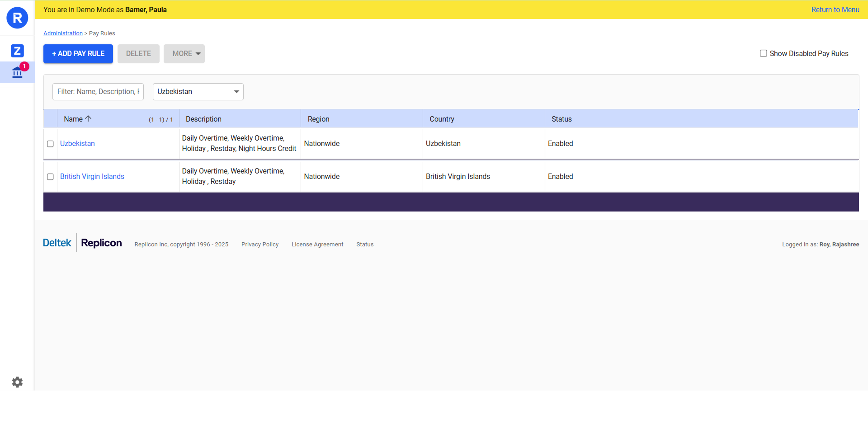
Task: Open the Administration bank icon with badge
Action: click(17, 72)
